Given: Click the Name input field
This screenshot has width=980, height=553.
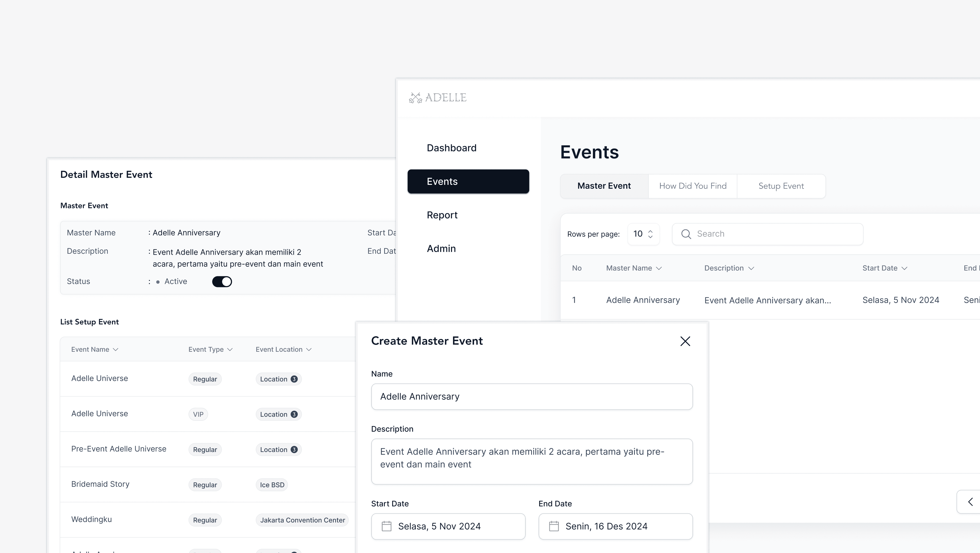Looking at the screenshot, I should coord(531,397).
